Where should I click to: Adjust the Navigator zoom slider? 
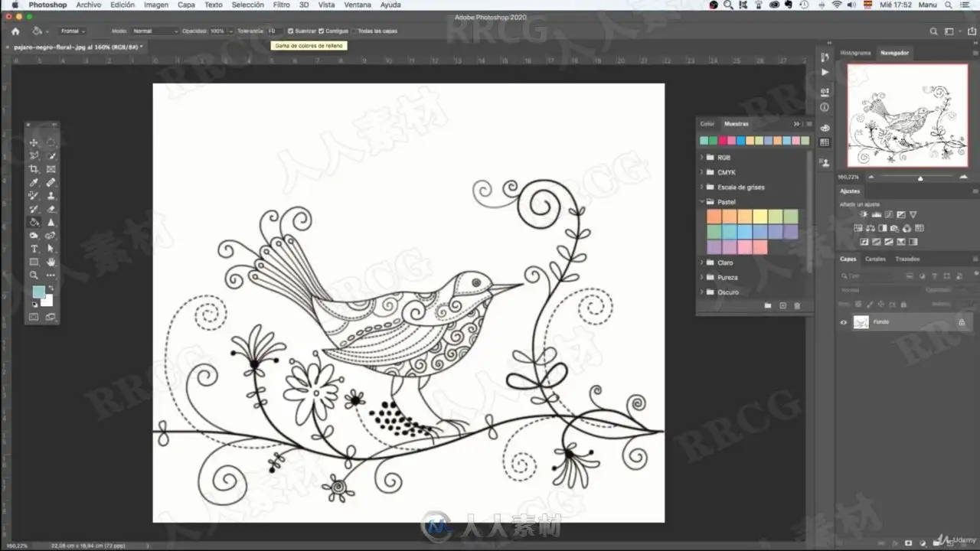920,178
